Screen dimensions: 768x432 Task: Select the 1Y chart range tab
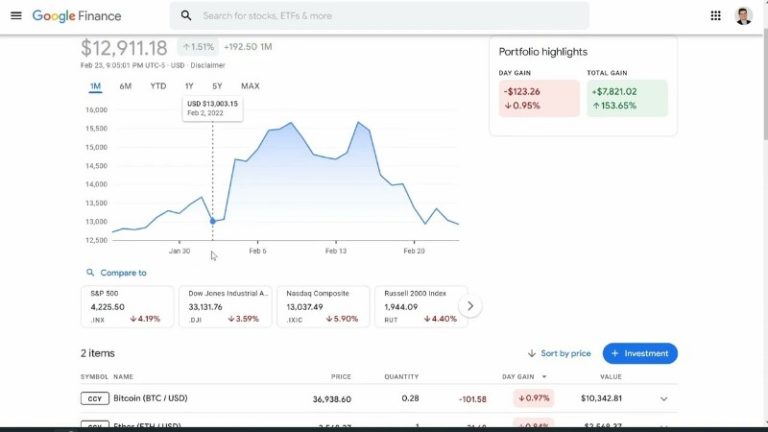click(189, 86)
